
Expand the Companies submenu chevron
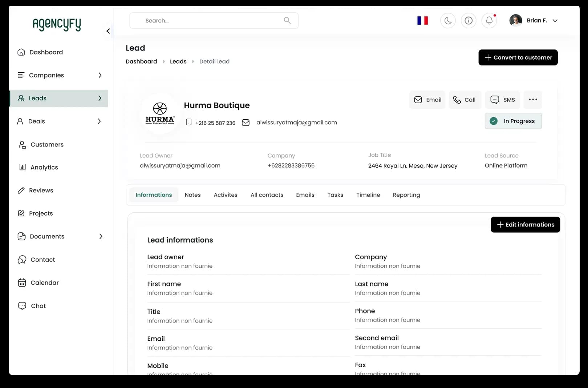[x=100, y=75]
